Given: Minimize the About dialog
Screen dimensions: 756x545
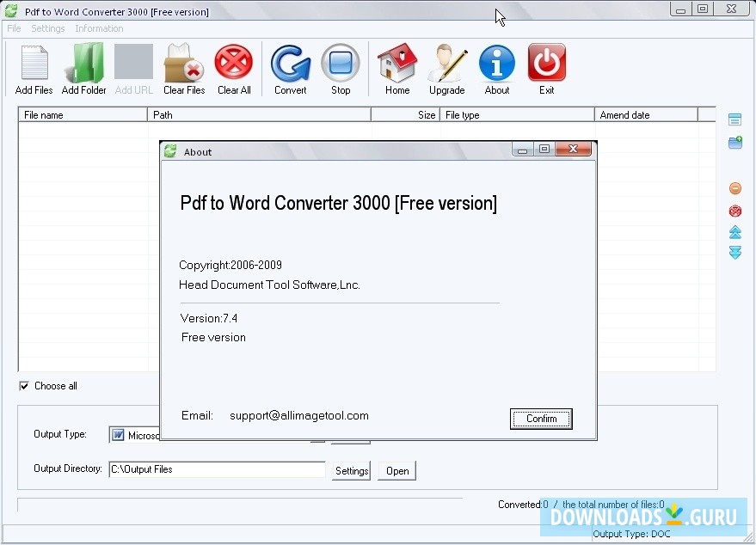Looking at the screenshot, I should pyautogui.click(x=522, y=150).
